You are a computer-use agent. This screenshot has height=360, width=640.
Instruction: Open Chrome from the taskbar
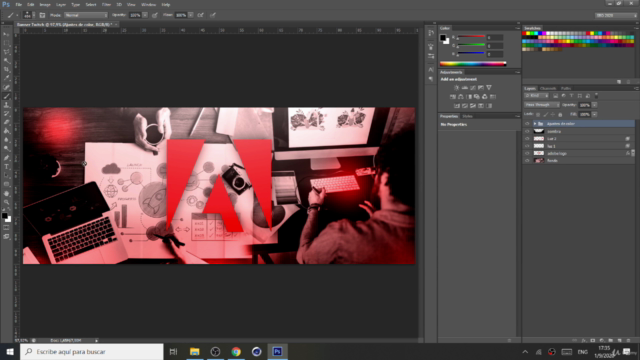236,351
